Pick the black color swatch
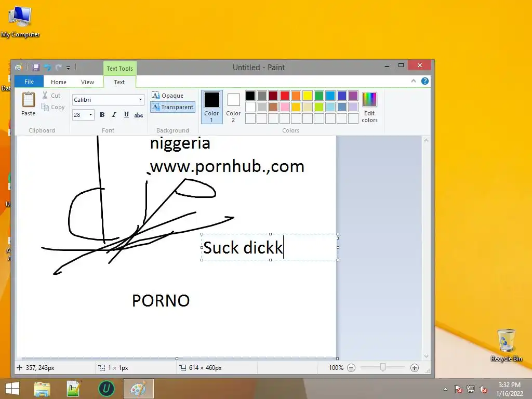The width and height of the screenshot is (532, 399). point(250,96)
